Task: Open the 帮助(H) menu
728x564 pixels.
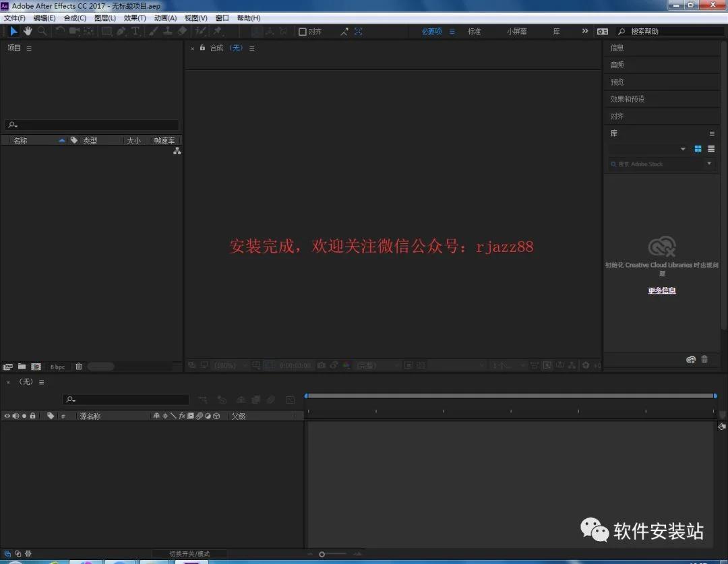Action: point(248,18)
